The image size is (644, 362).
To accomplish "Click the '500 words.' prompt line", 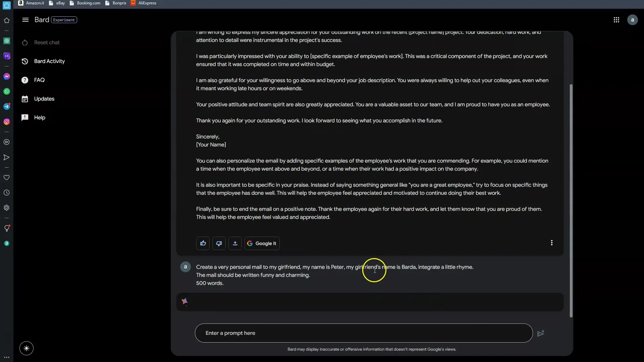I will pyautogui.click(x=210, y=283).
